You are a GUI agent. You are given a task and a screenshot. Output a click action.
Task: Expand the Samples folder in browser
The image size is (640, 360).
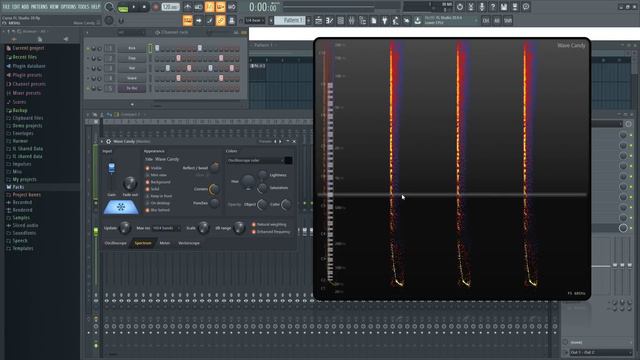[21, 218]
